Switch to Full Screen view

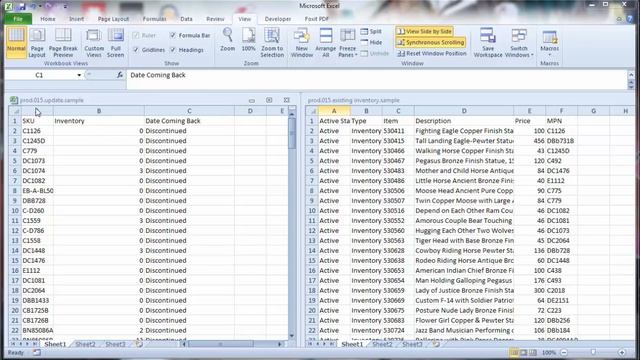click(x=116, y=42)
